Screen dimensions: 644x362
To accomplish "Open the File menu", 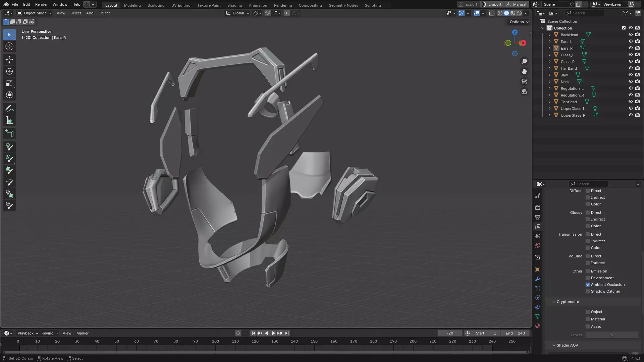I will 15,4.
